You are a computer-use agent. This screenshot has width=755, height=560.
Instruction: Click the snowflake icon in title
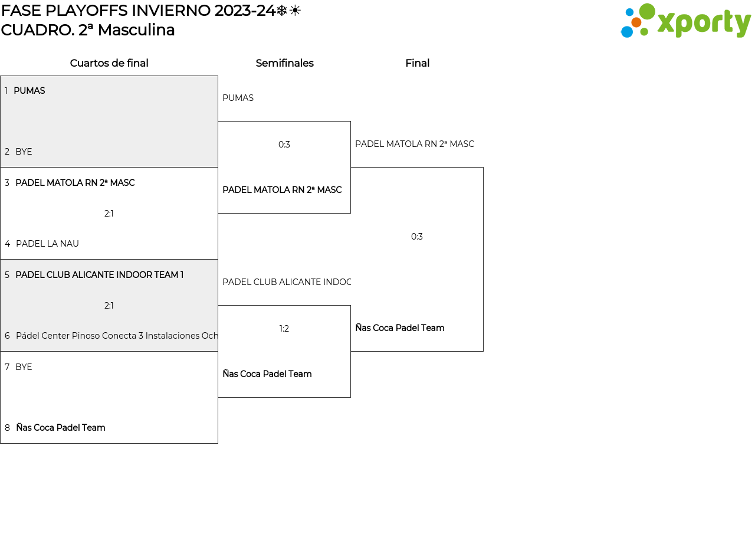tap(282, 11)
